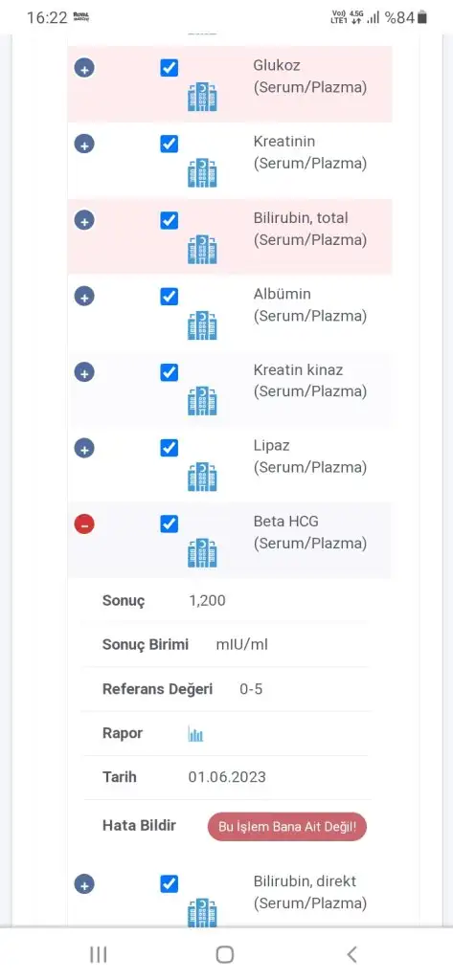Collapse the Beta HCG result details
Image resolution: width=453 pixels, height=980 pixels.
pyautogui.click(x=84, y=523)
